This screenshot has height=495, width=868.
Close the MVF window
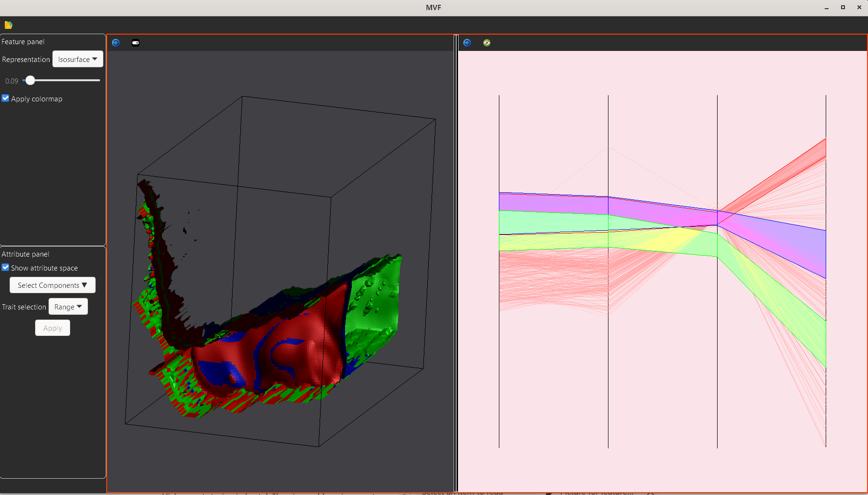[859, 8]
